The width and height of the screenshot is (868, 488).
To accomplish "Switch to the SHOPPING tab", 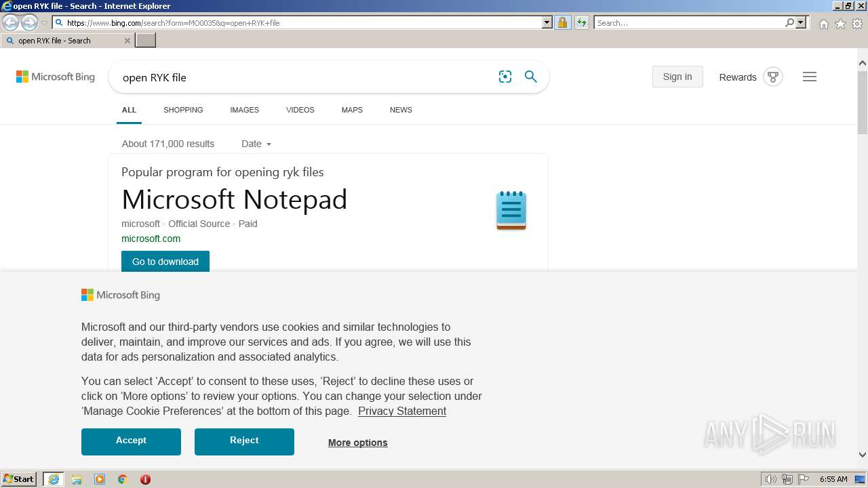I will pos(183,110).
